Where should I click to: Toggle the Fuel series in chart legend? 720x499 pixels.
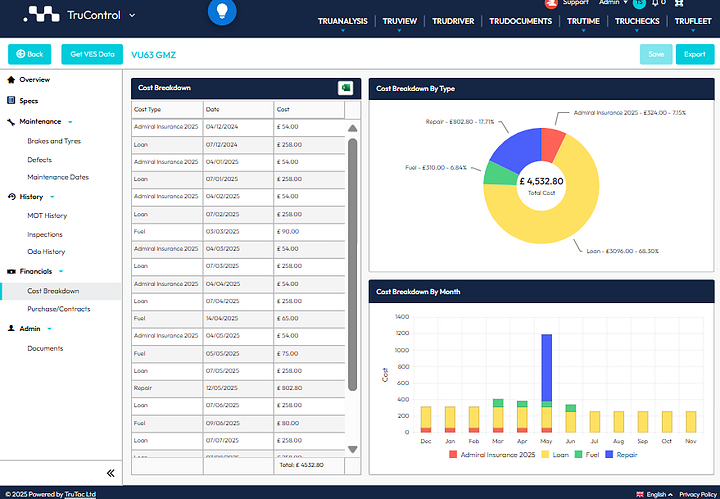point(587,454)
